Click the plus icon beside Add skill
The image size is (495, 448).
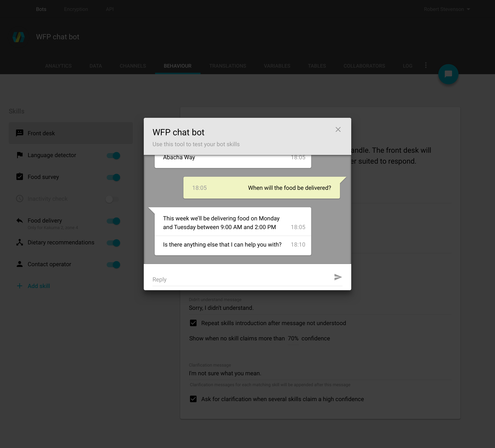20,286
